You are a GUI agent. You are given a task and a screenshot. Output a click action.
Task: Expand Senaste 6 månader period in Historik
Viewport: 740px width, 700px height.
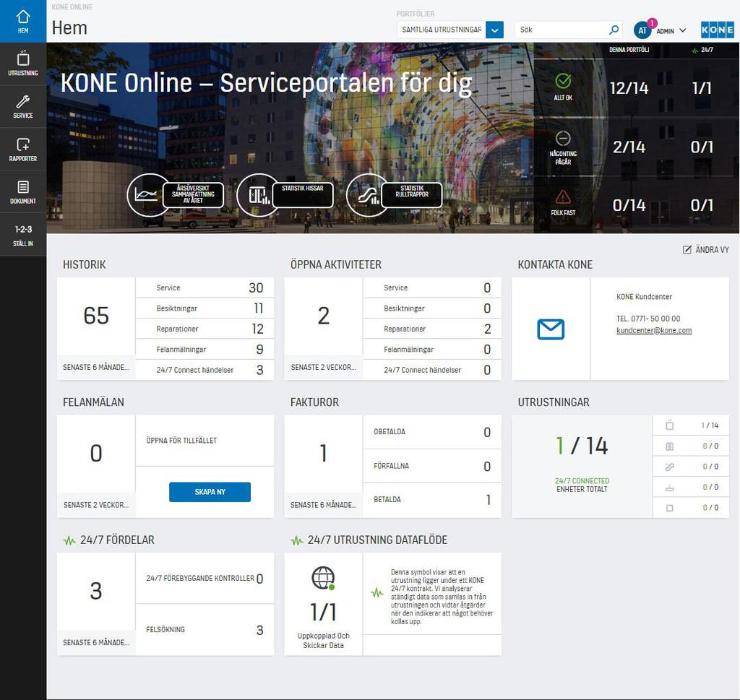[96, 368]
